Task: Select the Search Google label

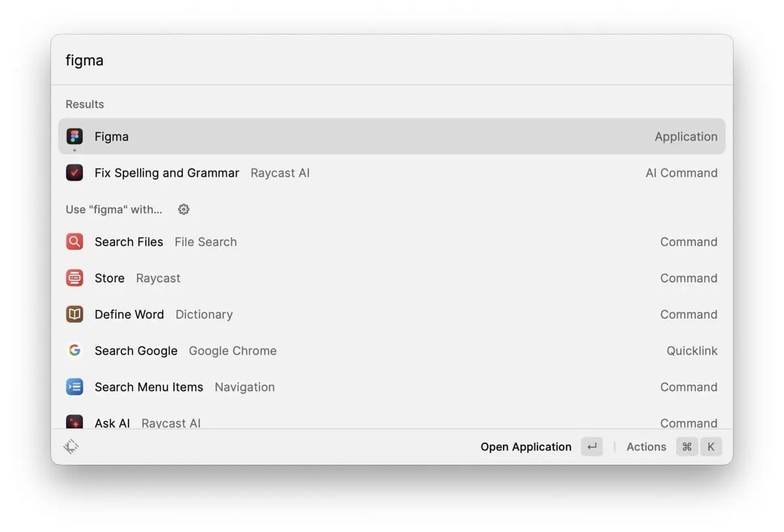Action: pyautogui.click(x=136, y=351)
